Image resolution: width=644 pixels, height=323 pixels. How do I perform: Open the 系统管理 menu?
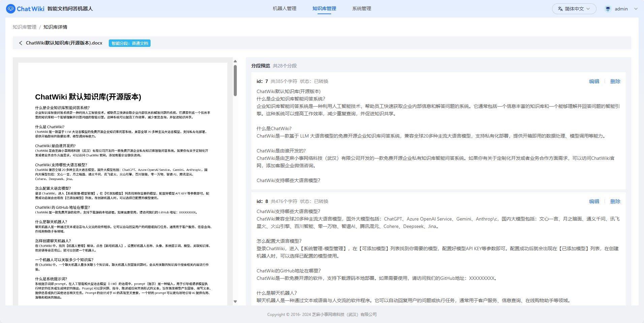[x=362, y=9]
